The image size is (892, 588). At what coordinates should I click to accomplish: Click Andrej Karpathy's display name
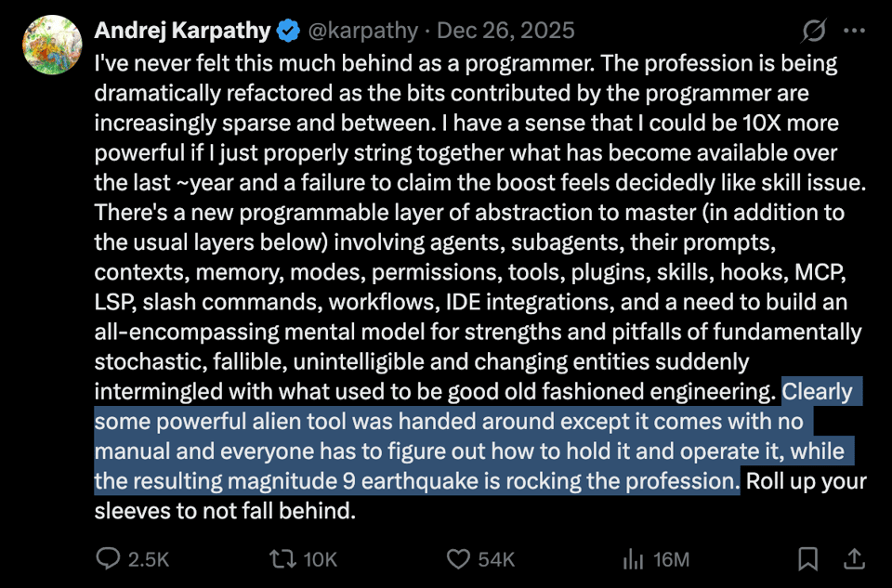pos(181,30)
